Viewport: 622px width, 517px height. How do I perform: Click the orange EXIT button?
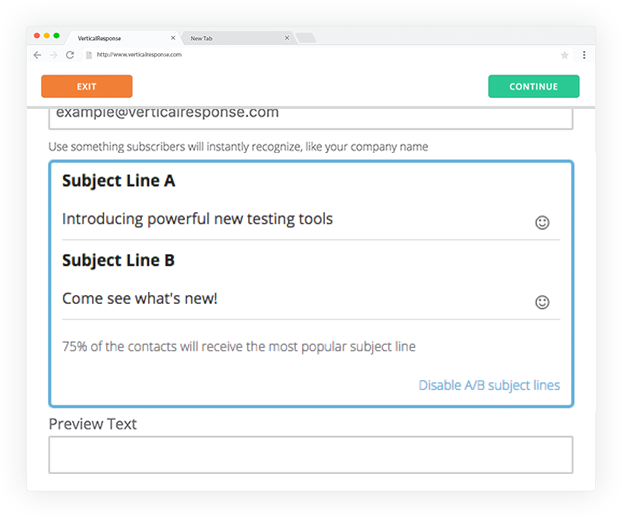tap(87, 86)
